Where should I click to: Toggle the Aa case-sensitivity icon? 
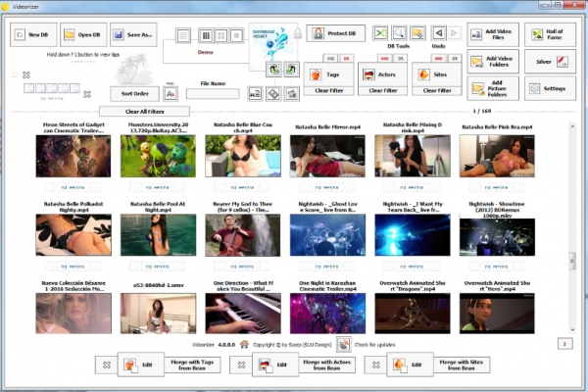[171, 94]
